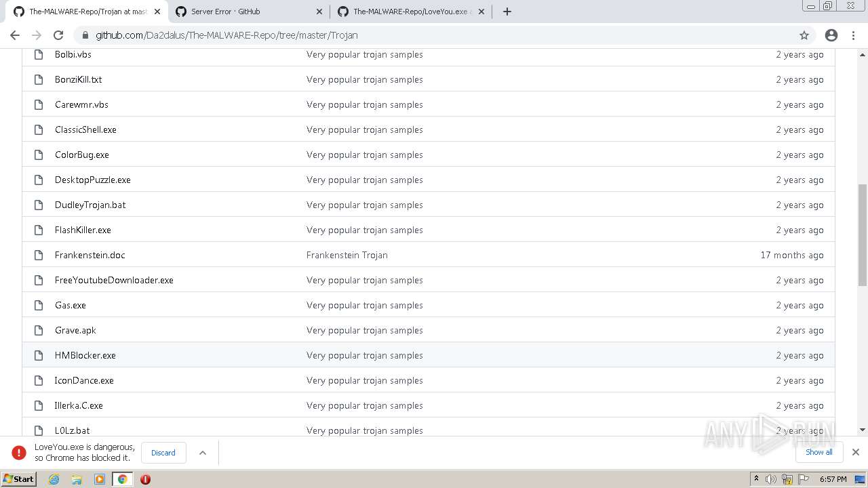Expand download options chevron for LoveYou.exe
This screenshot has height=488, width=868.
pos(202,453)
